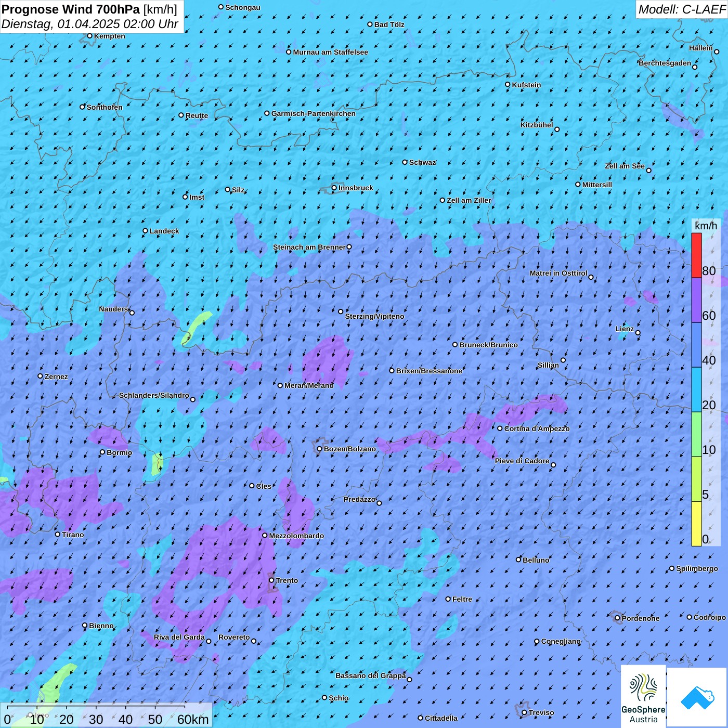
Task: Pick the blue 40–60 legend segment
Action: pyautogui.click(x=696, y=345)
